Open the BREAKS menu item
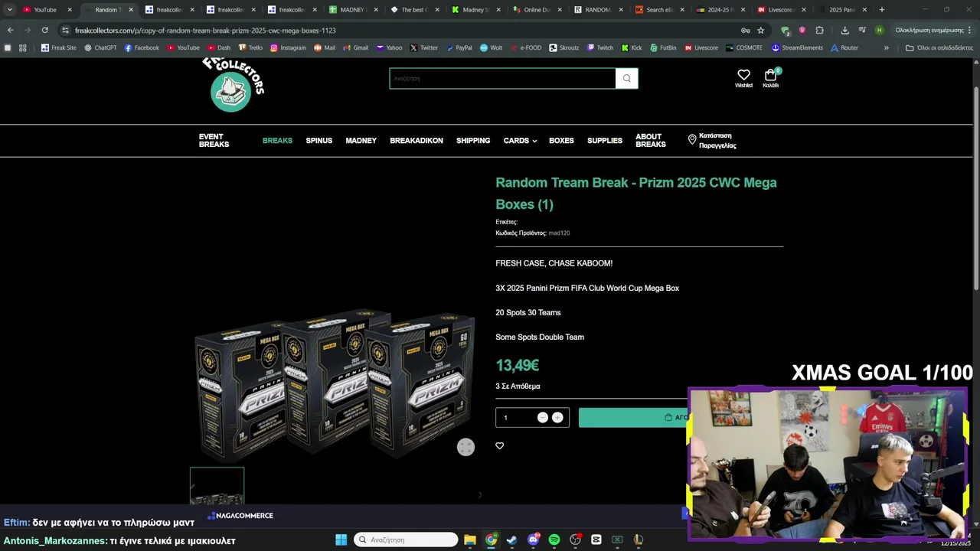The width and height of the screenshot is (980, 551). pyautogui.click(x=277, y=141)
